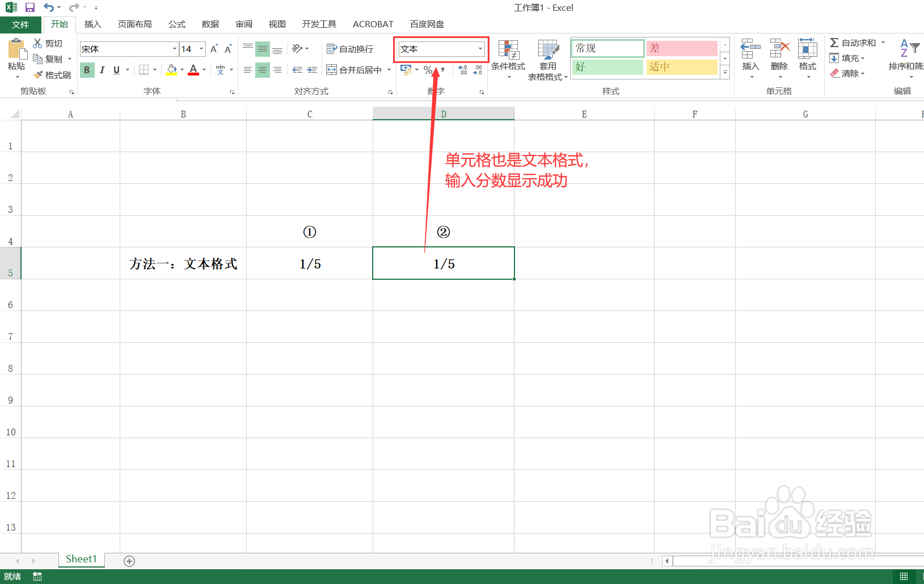Toggle Bold formatting

click(87, 70)
